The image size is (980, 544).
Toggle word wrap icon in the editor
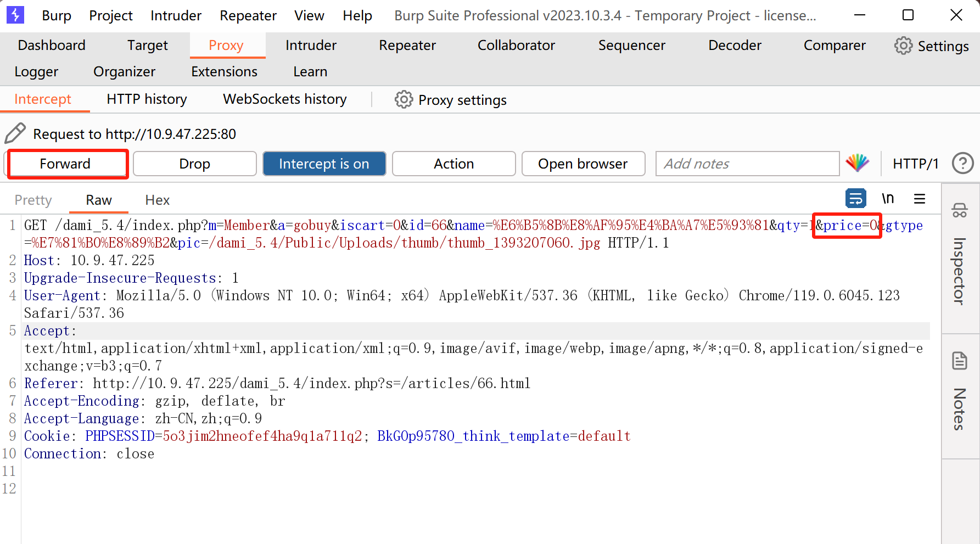[x=856, y=198]
